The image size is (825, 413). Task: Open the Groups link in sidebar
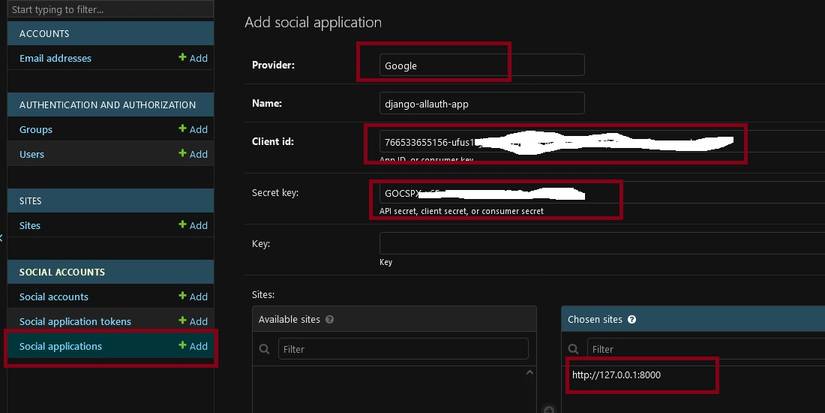(36, 129)
